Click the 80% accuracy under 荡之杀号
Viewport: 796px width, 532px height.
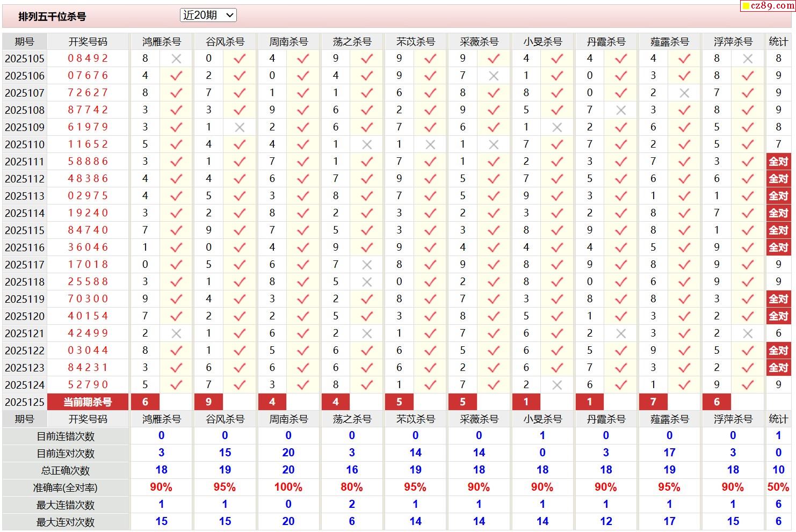coord(352,487)
